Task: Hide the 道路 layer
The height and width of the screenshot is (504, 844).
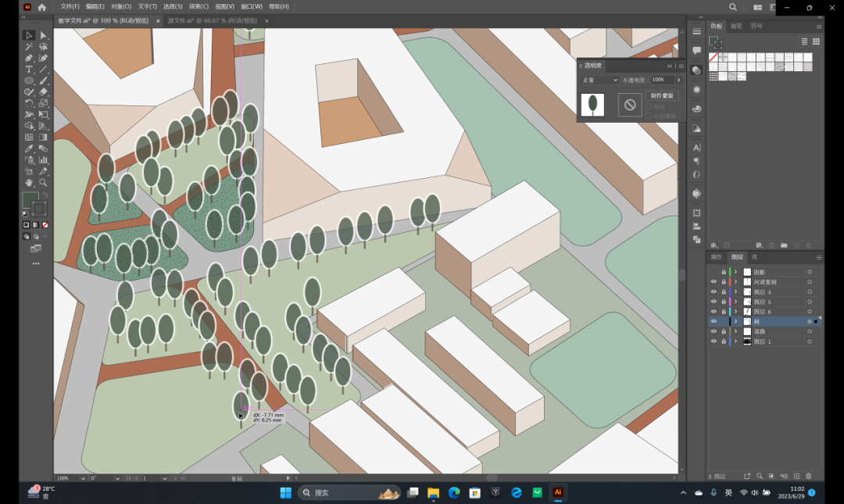Action: pyautogui.click(x=713, y=331)
